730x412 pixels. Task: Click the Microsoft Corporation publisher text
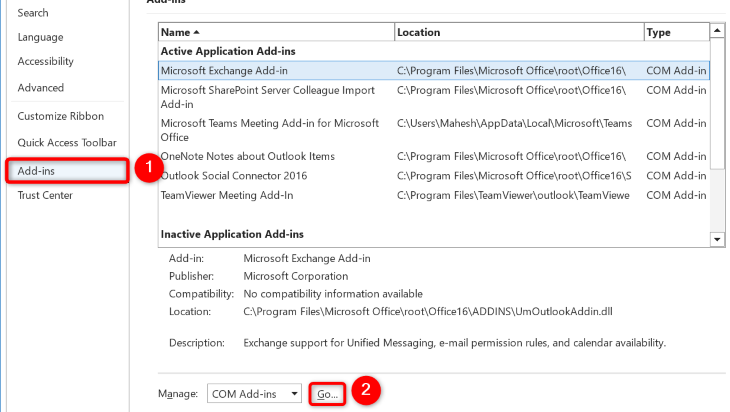[x=296, y=276]
